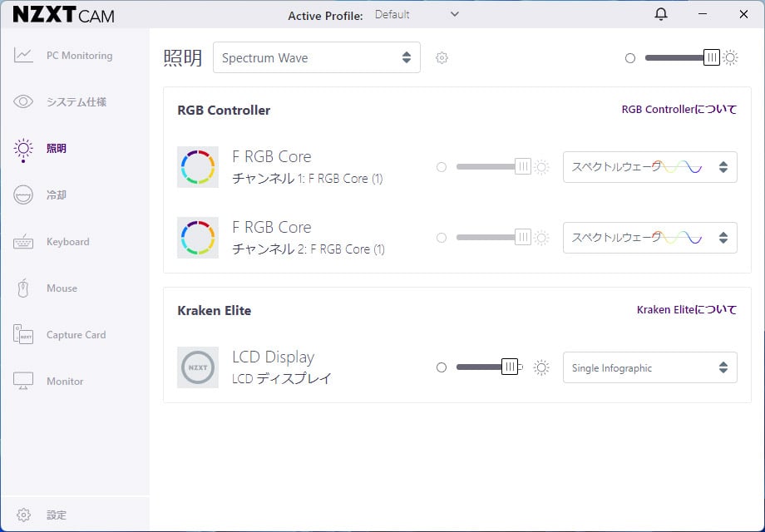Click channel 1 F RGB Core brightness slider
Viewport: 765px width, 532px height.
coord(493,167)
